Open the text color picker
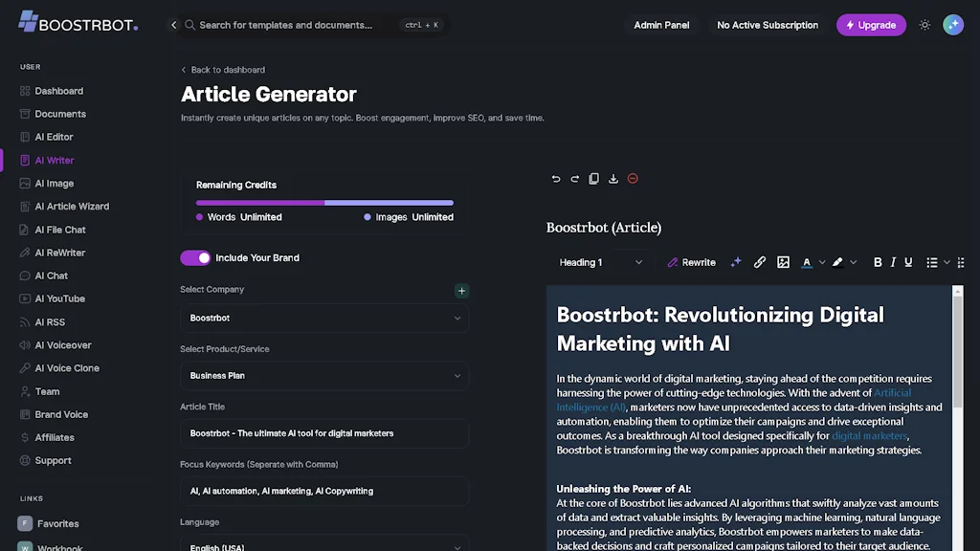This screenshot has height=551, width=980. click(808, 261)
